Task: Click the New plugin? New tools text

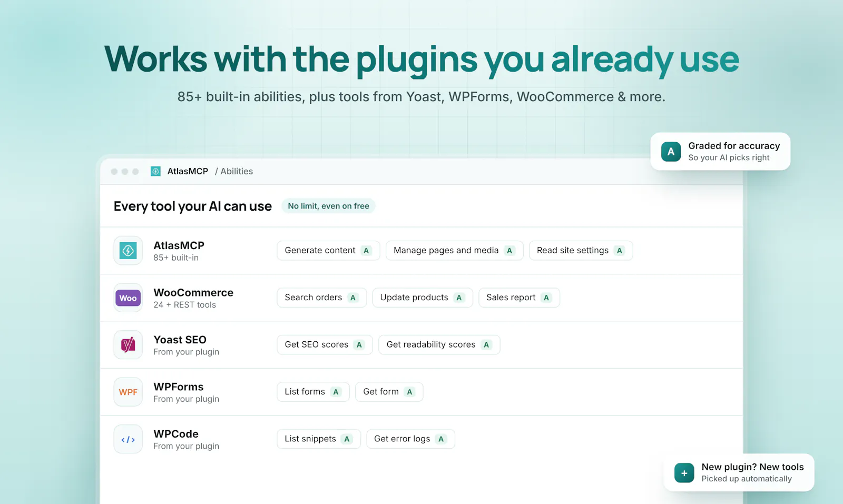Action: pos(752,467)
